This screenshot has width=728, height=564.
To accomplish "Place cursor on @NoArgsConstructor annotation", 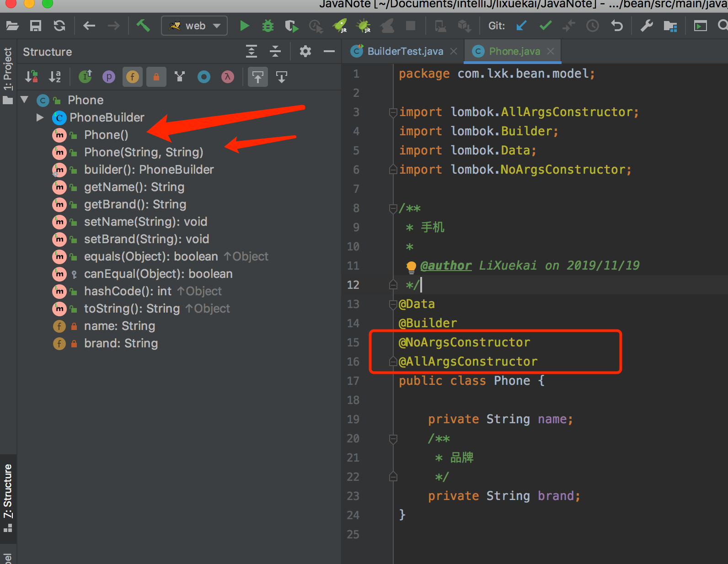I will [x=464, y=342].
